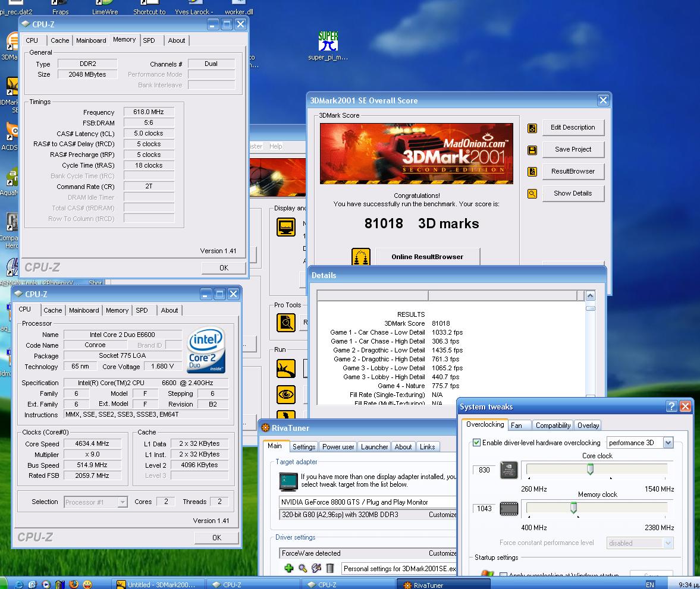Open the WinRAR books icon in Quick Launch
Viewport: 700px width, 589px height.
coord(60,584)
